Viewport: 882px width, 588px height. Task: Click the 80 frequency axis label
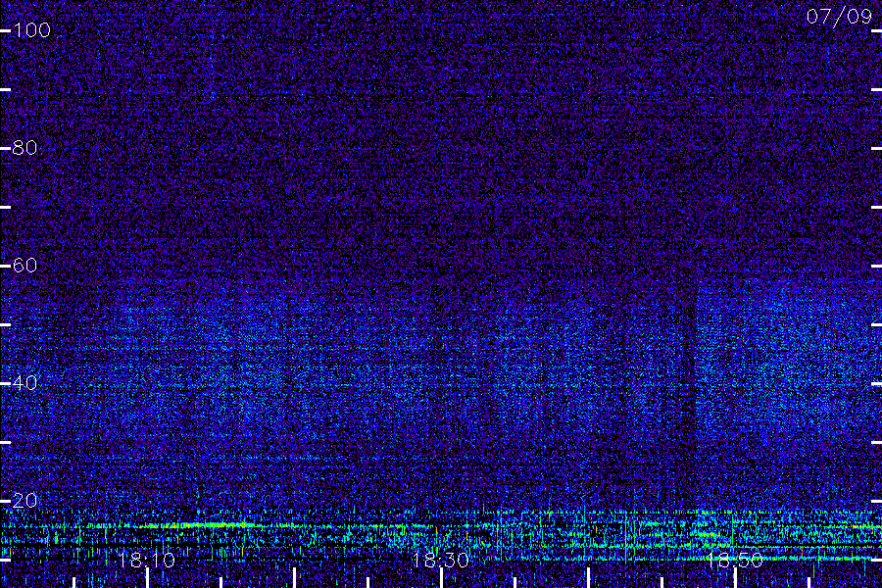click(24, 148)
